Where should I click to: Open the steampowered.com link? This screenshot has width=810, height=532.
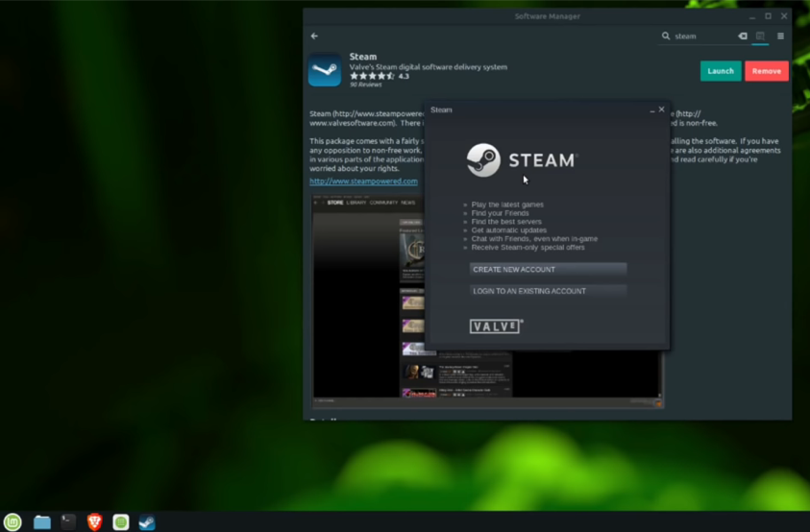[x=363, y=181]
